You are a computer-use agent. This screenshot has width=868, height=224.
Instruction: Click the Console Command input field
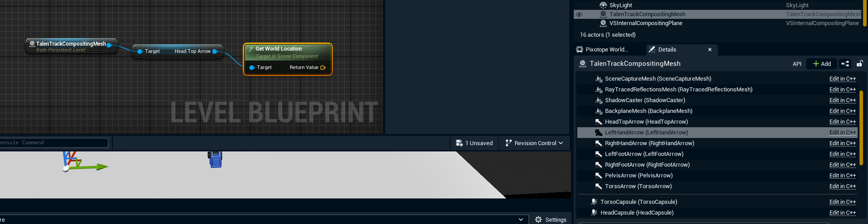click(54, 142)
